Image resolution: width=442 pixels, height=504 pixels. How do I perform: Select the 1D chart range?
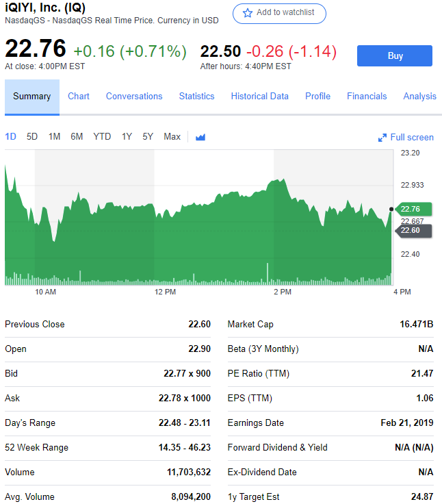tap(10, 136)
